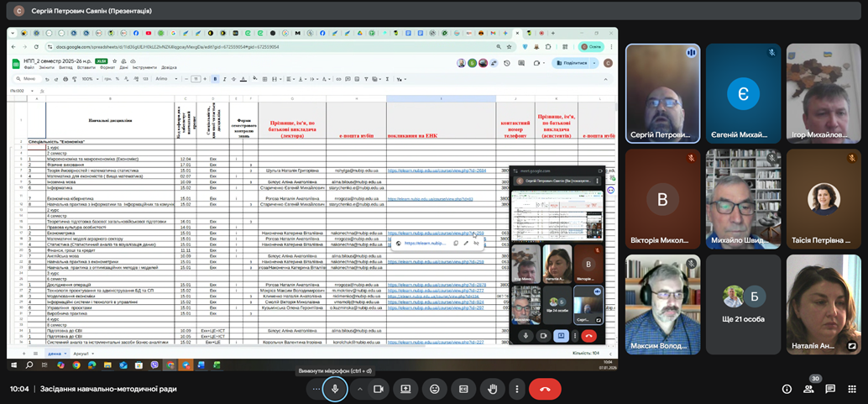Image resolution: width=868 pixels, height=404 pixels.
Task: Open more options three-dot menu beside hang up
Action: tap(517, 389)
